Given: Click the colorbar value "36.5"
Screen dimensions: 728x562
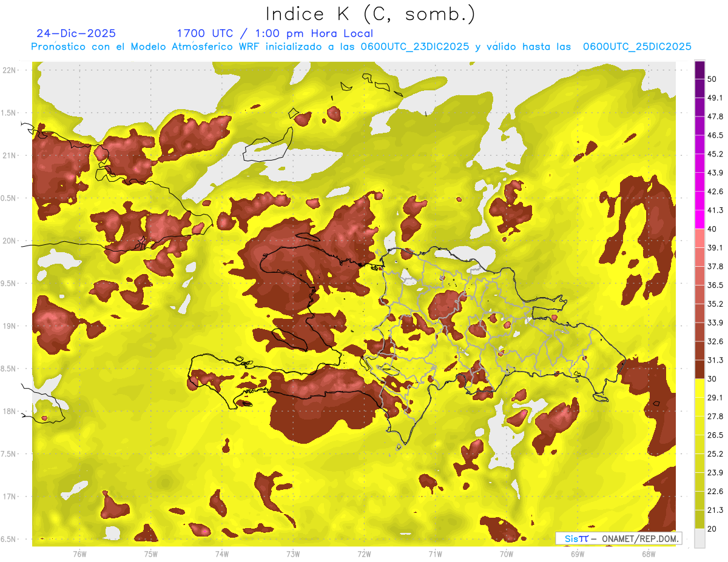Looking at the screenshot, I should [715, 285].
